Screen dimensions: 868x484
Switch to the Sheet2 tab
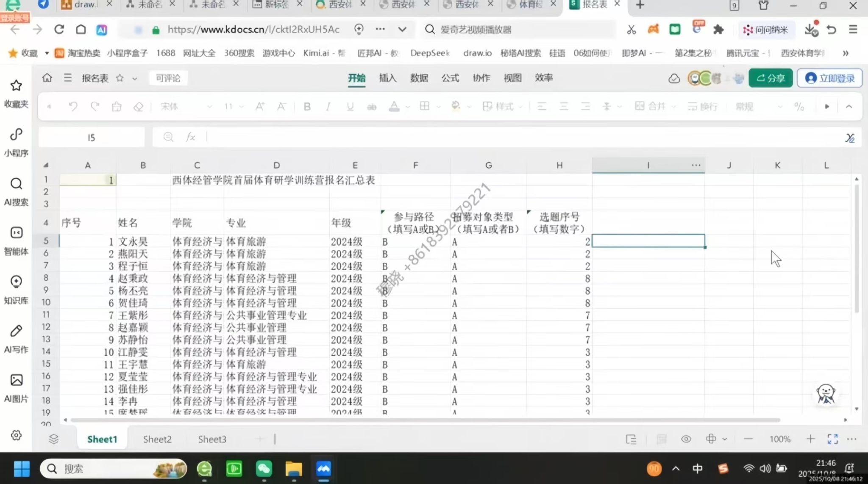click(157, 439)
